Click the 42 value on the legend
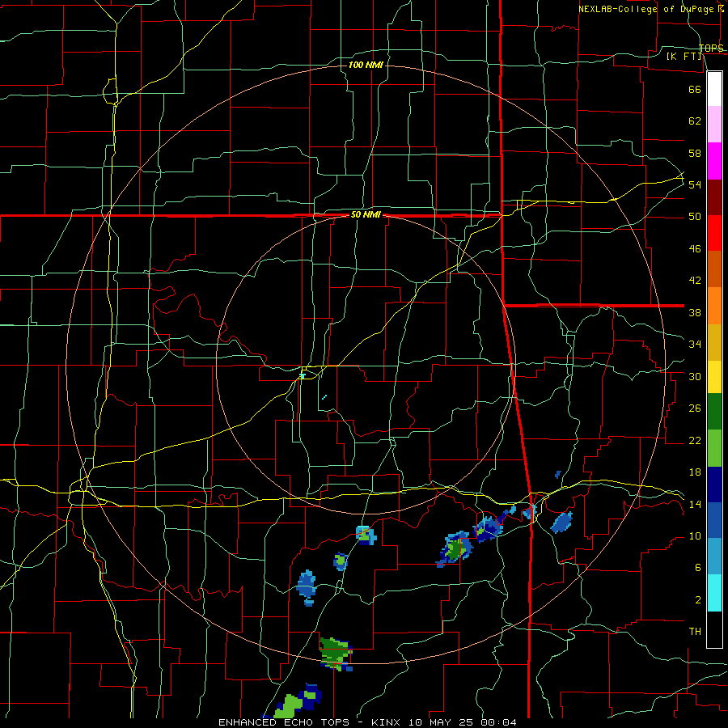 pyautogui.click(x=695, y=281)
